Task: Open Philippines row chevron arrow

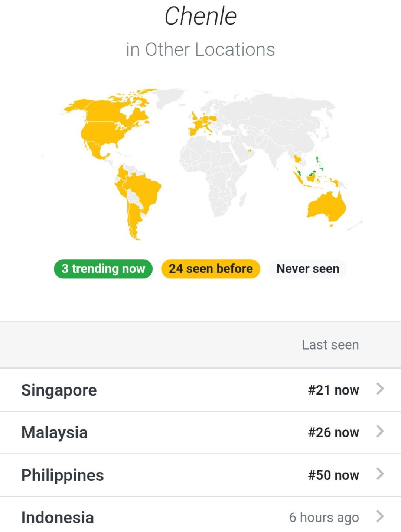Action: (x=380, y=474)
